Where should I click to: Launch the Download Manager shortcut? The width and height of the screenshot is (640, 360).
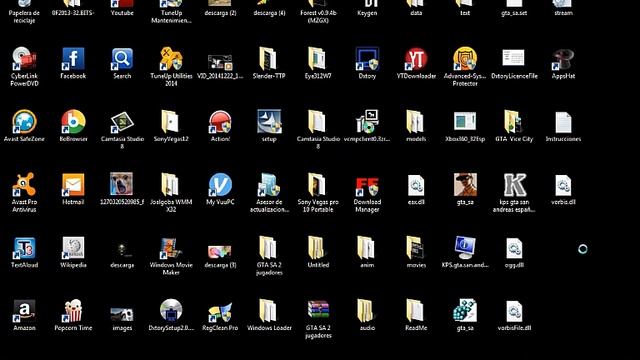(x=367, y=186)
